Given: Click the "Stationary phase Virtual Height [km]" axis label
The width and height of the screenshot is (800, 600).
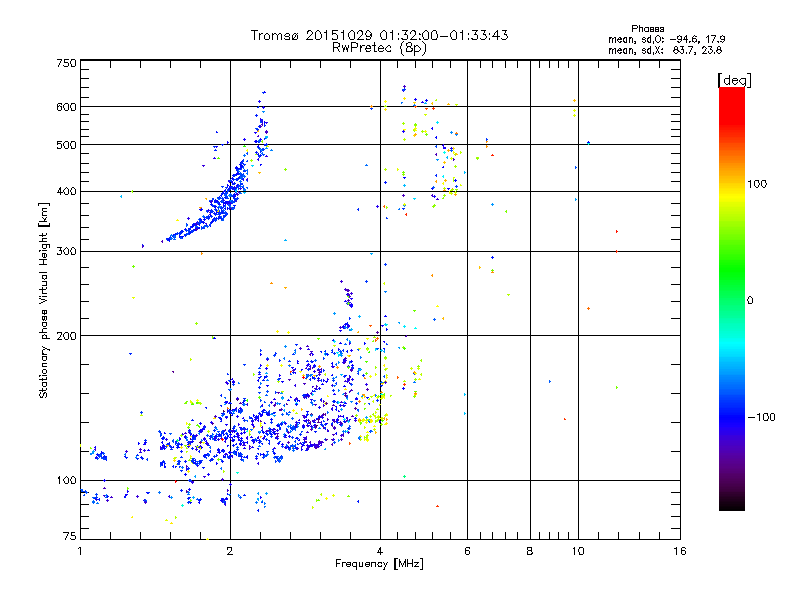Looking at the screenshot, I should (x=44, y=300).
